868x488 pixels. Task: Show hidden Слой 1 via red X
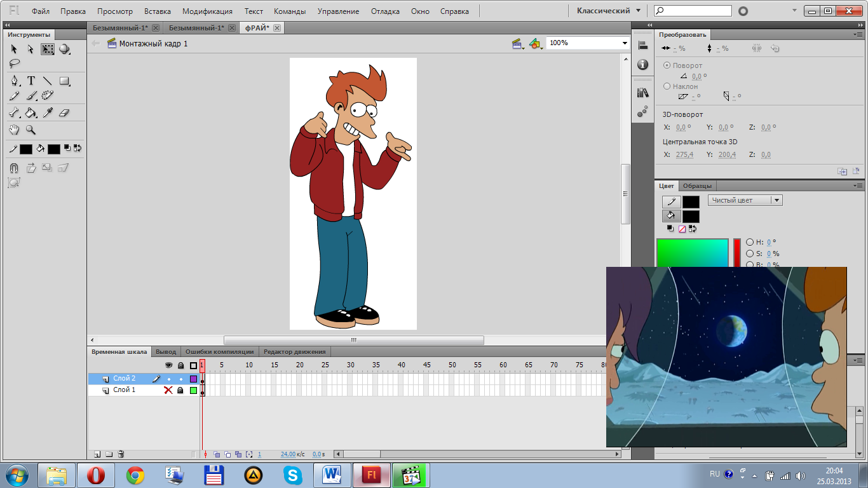click(x=168, y=390)
